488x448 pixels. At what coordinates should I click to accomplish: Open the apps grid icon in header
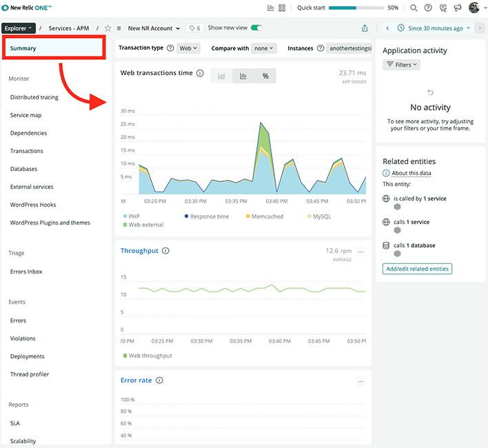point(282,8)
